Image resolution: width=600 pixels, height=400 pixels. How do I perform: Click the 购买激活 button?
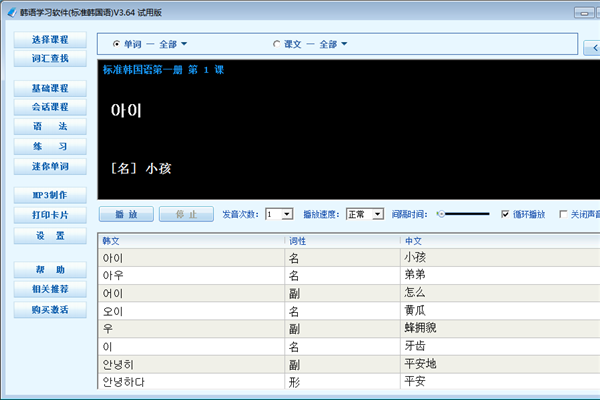(x=50, y=309)
